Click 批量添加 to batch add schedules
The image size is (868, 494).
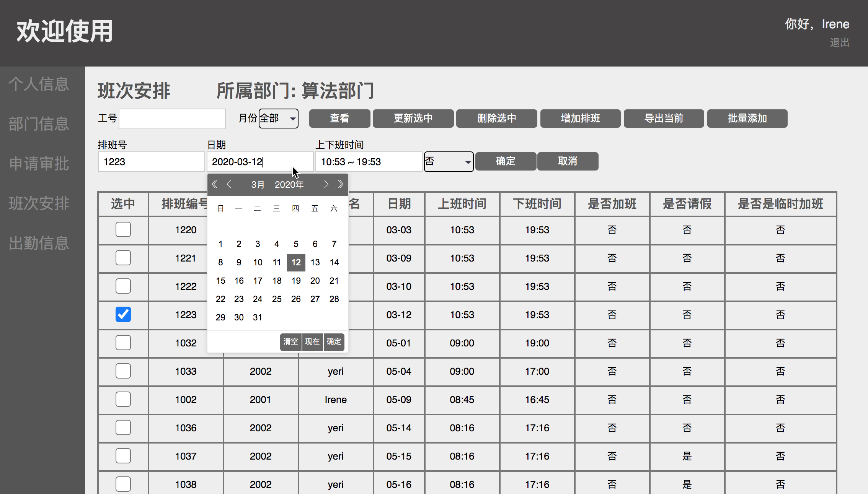[x=747, y=119]
